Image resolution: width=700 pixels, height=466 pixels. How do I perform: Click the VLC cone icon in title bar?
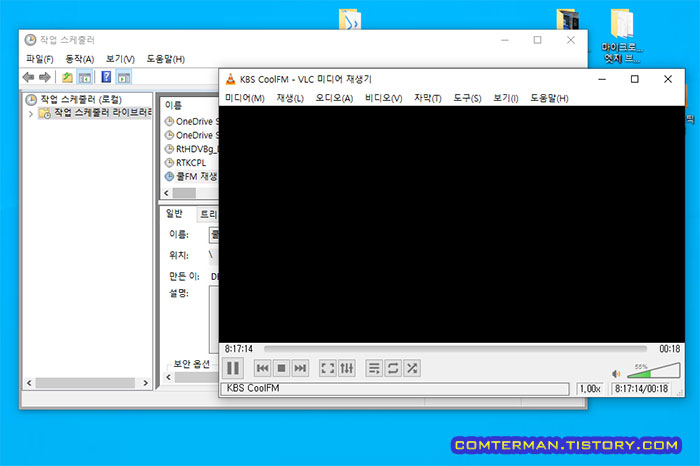click(230, 79)
